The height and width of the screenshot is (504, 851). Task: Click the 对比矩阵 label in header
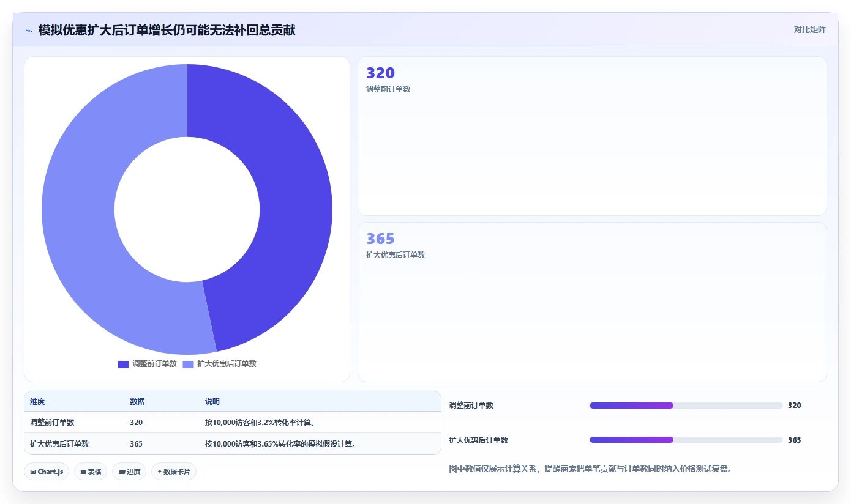point(809,29)
